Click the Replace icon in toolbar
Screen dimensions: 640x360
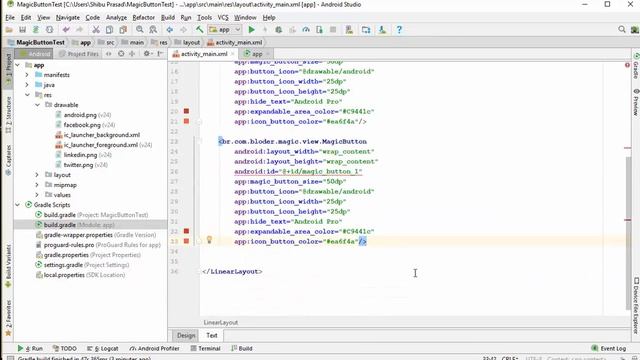click(x=153, y=30)
